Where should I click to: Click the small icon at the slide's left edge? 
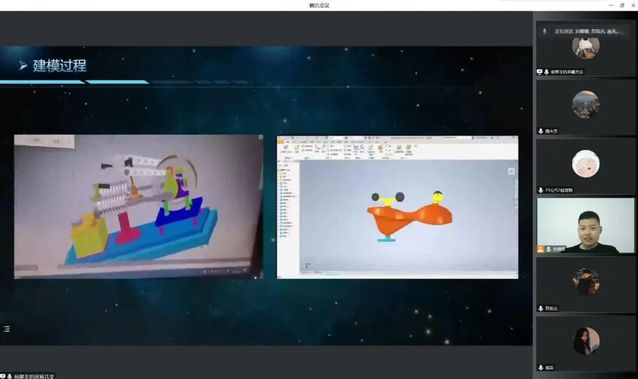[x=7, y=329]
